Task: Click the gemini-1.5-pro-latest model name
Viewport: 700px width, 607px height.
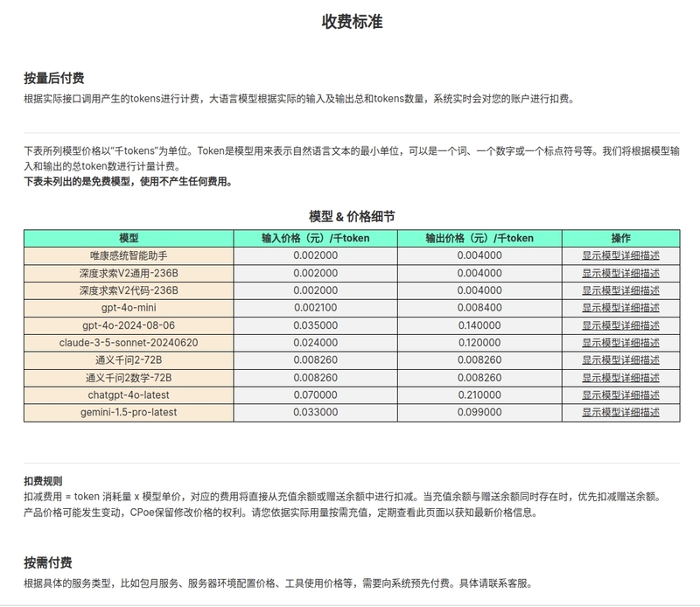Action: 129,413
